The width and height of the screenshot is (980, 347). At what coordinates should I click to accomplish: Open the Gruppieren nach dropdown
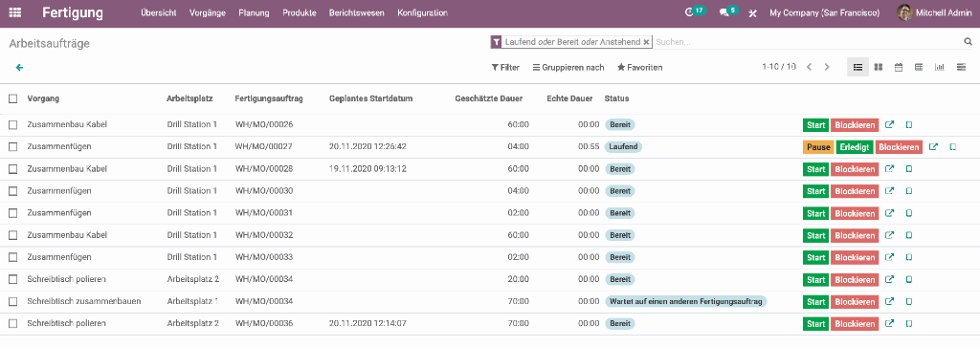coord(568,68)
